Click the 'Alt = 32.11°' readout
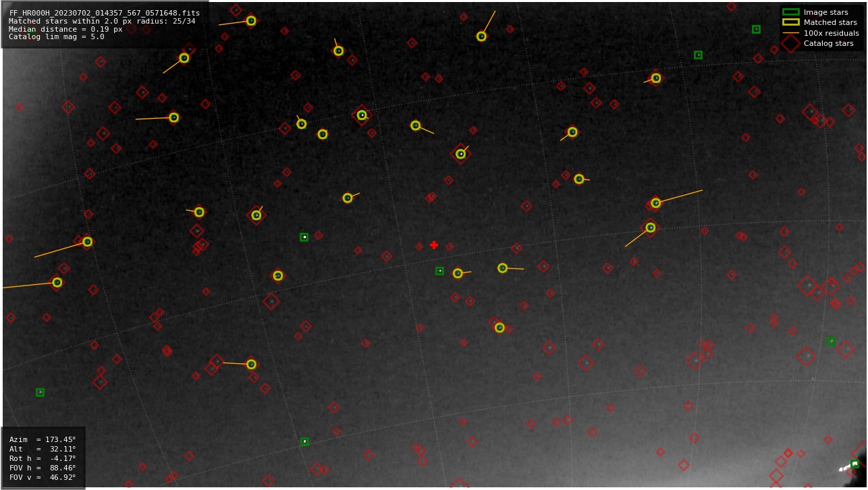Screen dimensions: 868x490 (x=43, y=449)
